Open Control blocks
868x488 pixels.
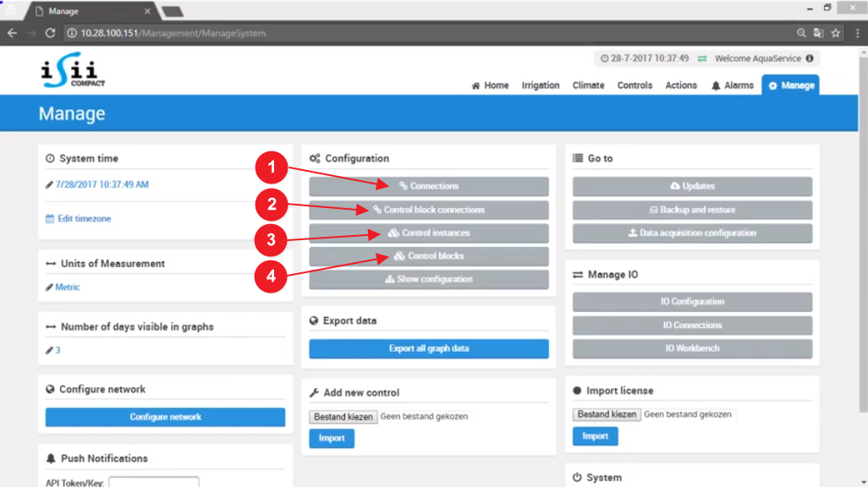tap(429, 257)
